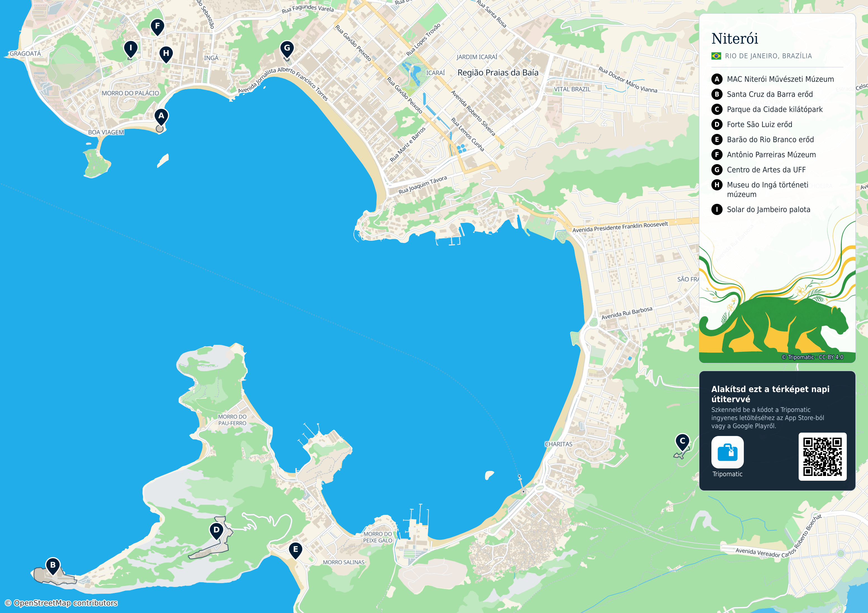The height and width of the screenshot is (613, 868).
Task: Click the QR code image
Action: pyautogui.click(x=822, y=457)
